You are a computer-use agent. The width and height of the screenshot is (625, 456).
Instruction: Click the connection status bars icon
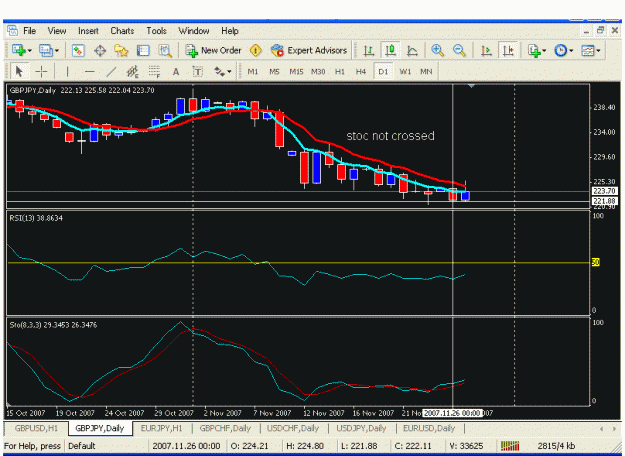[510, 446]
